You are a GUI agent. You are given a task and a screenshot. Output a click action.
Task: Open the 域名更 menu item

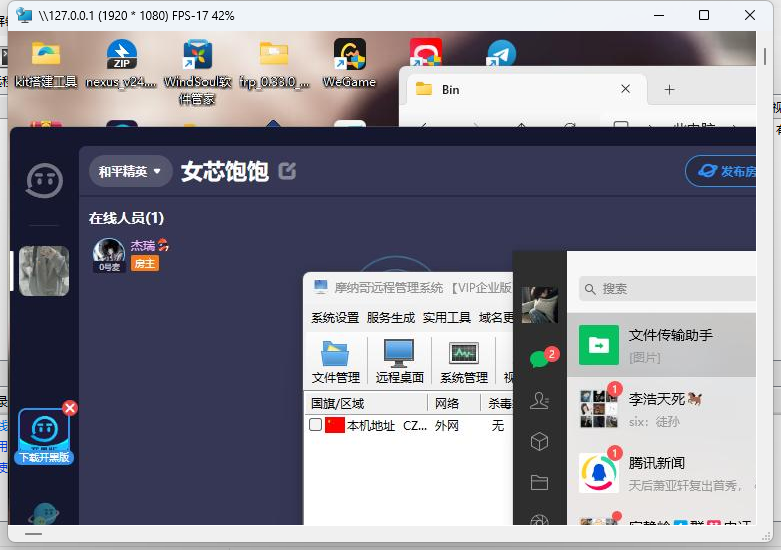click(x=496, y=317)
